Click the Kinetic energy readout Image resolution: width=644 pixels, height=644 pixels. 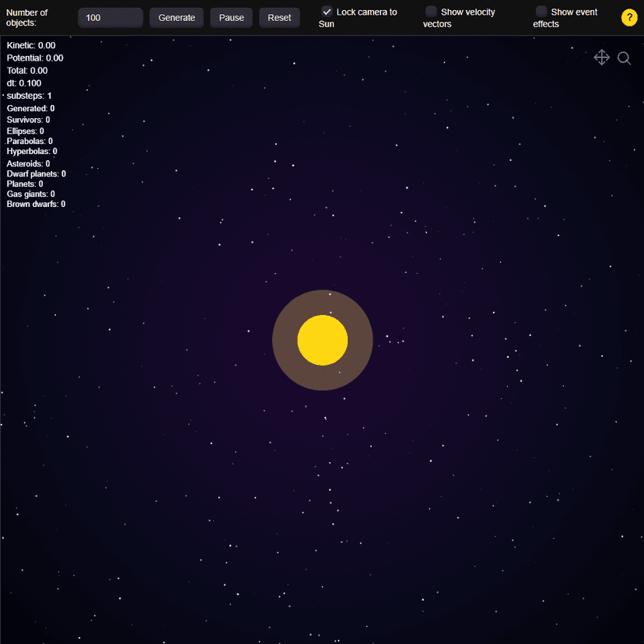(x=30, y=45)
